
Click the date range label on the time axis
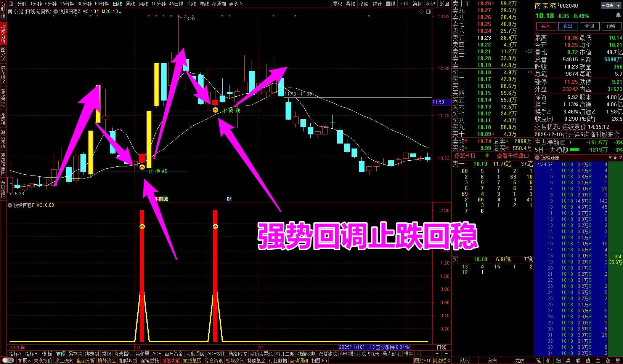pos(374,347)
